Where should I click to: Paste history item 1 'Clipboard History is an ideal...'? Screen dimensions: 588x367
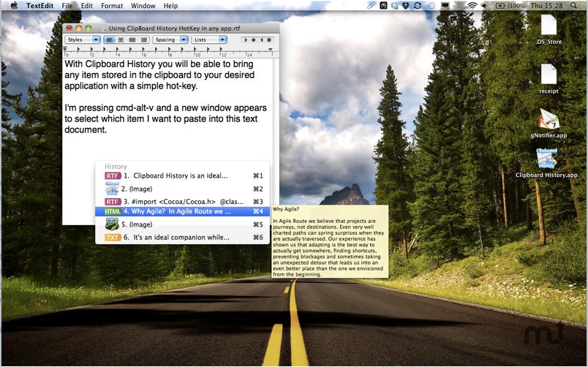[182, 175]
